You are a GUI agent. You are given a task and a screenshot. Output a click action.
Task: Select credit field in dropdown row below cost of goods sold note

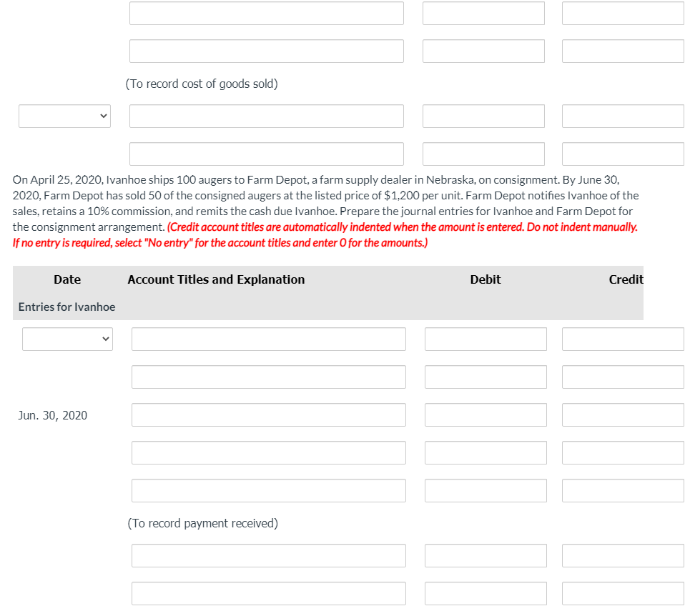point(623,116)
